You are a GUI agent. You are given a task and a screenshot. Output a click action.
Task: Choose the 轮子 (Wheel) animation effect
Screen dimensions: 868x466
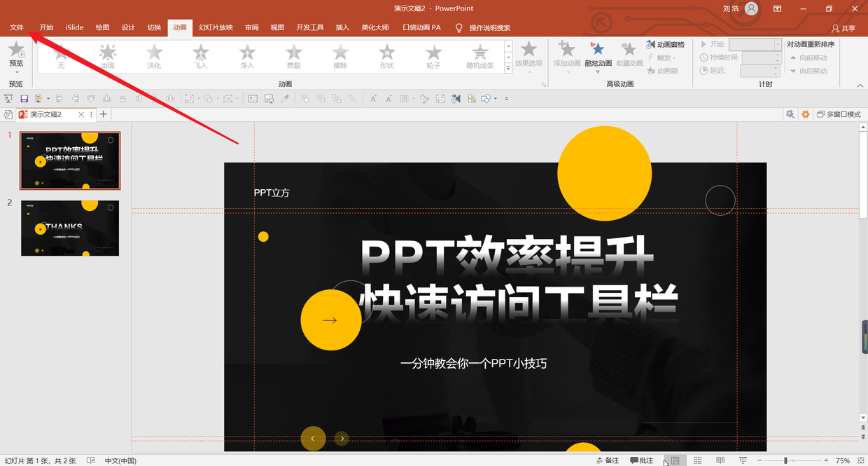tap(434, 56)
